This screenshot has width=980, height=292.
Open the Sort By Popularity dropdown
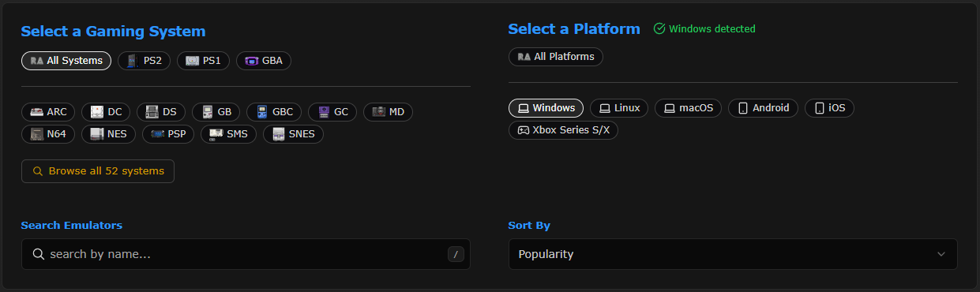(733, 254)
